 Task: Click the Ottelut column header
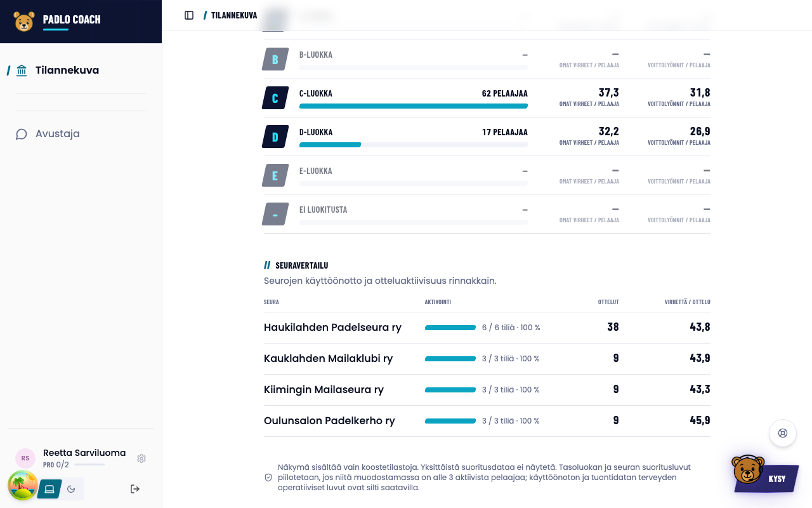608,302
